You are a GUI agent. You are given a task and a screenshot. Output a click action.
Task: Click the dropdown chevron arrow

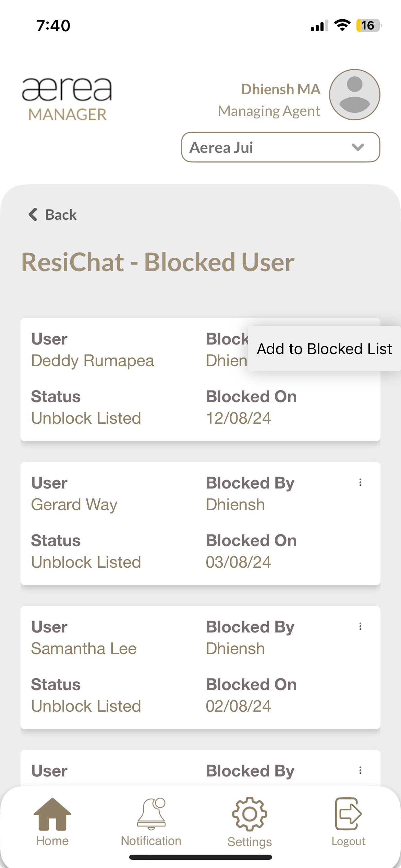point(358,147)
